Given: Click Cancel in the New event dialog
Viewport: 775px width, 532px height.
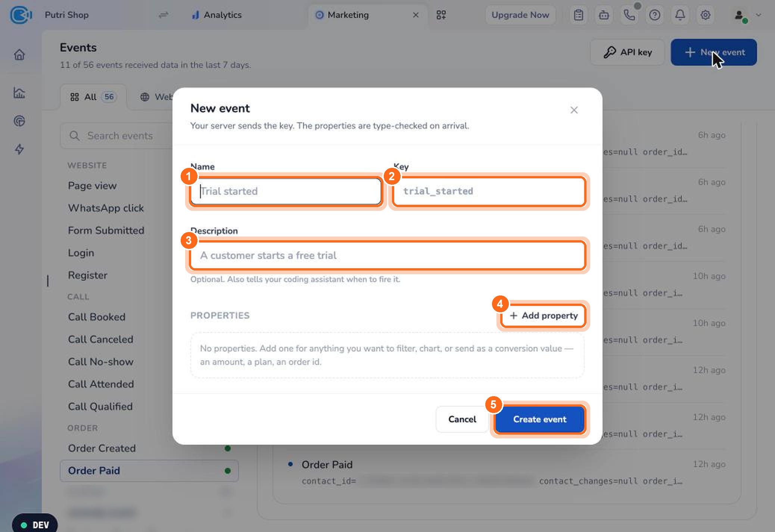Looking at the screenshot, I should [x=462, y=419].
